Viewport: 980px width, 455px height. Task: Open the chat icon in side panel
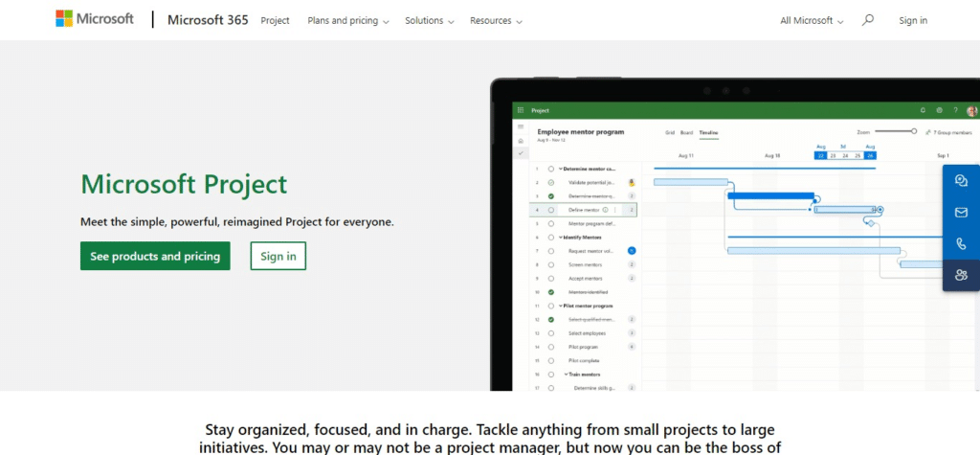[961, 180]
